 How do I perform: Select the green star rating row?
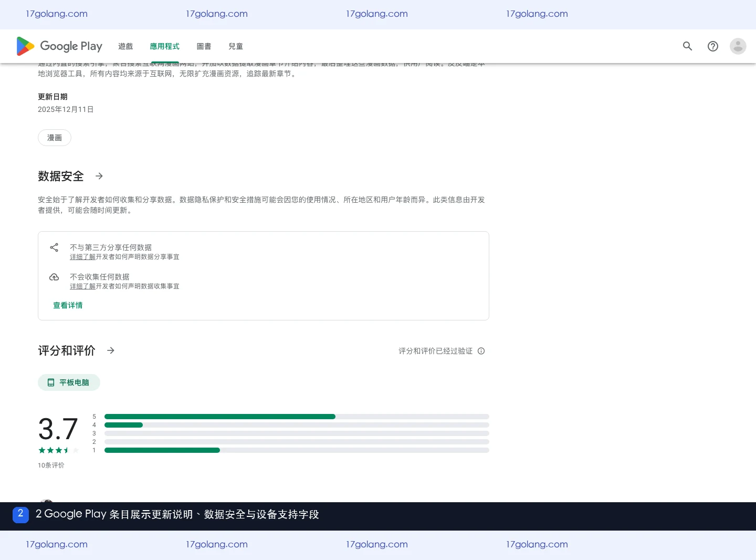click(x=58, y=450)
